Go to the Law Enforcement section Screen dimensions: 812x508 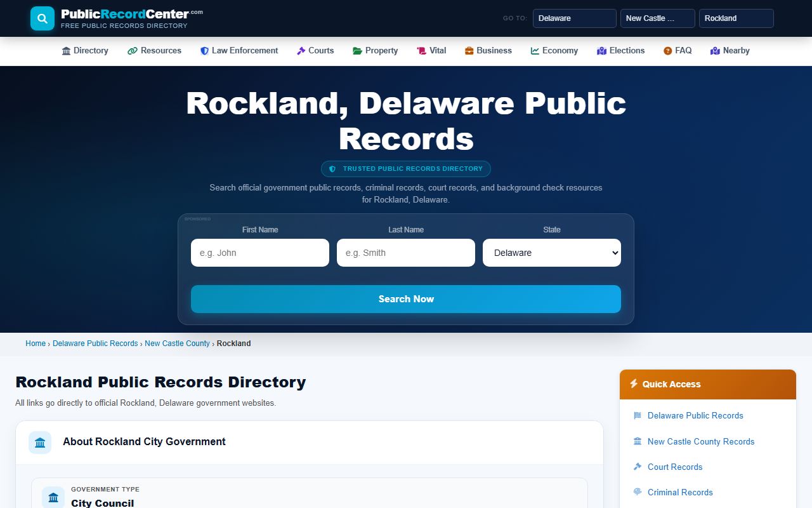239,51
